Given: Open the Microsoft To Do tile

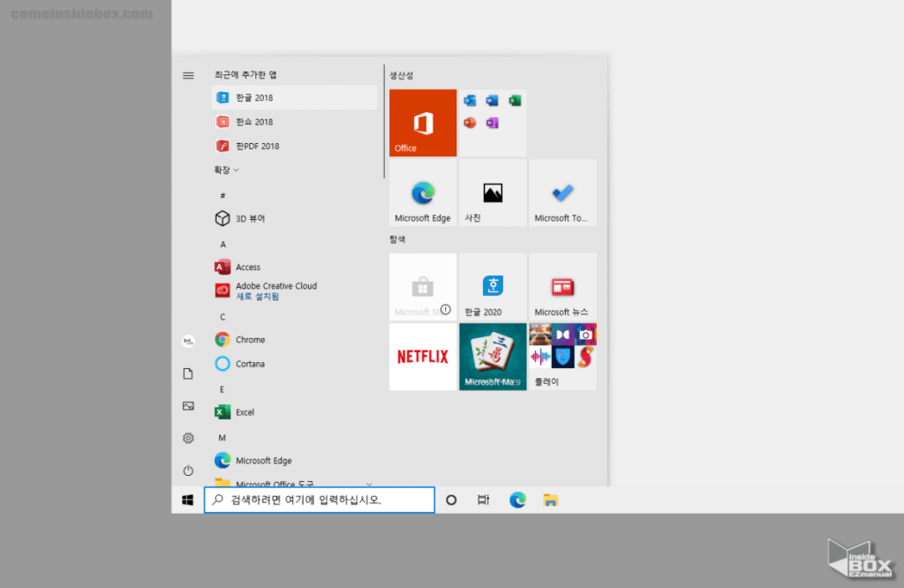Looking at the screenshot, I should 562,193.
